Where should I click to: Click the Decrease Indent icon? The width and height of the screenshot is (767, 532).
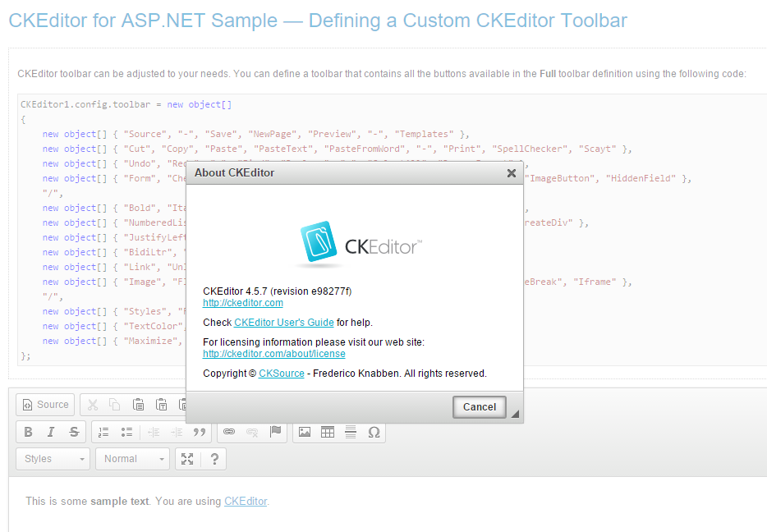(x=153, y=432)
